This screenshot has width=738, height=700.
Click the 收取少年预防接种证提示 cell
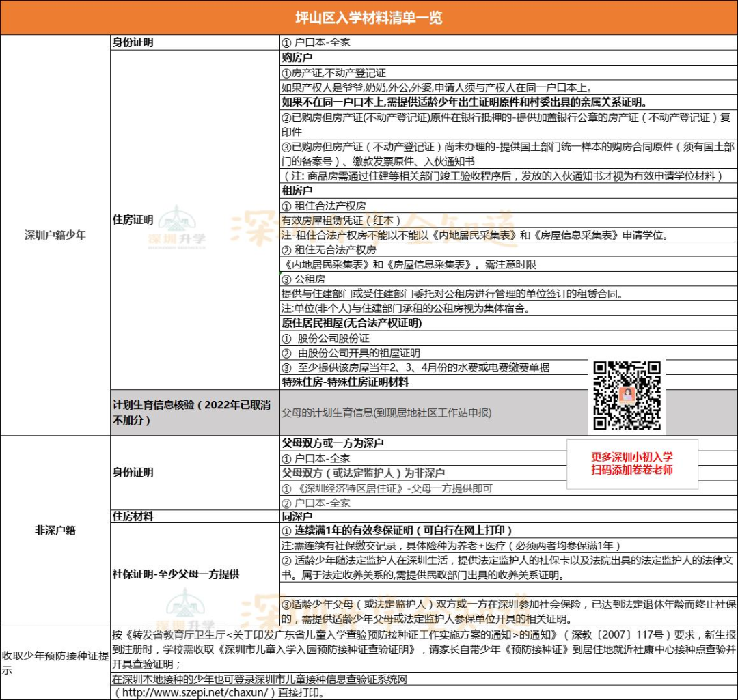coord(55,662)
